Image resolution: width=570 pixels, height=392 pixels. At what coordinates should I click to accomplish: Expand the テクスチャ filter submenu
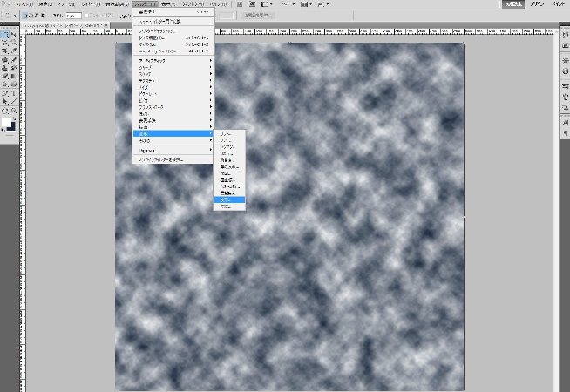pyautogui.click(x=173, y=81)
